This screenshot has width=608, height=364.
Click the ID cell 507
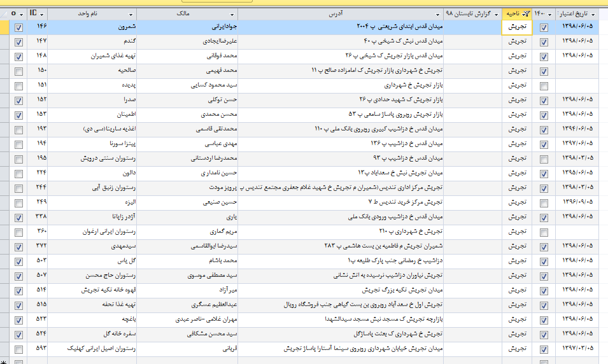tap(37, 276)
